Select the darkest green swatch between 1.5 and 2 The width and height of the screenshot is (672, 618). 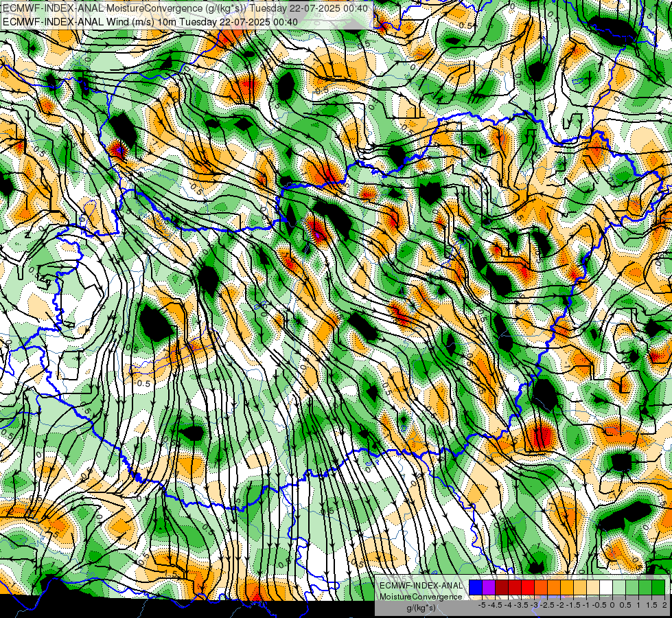point(659,588)
